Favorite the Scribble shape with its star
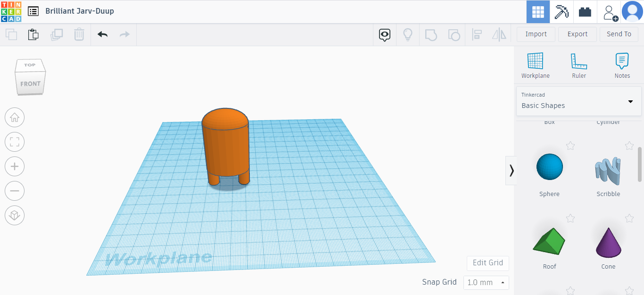Image resolution: width=644 pixels, height=295 pixels. [629, 146]
